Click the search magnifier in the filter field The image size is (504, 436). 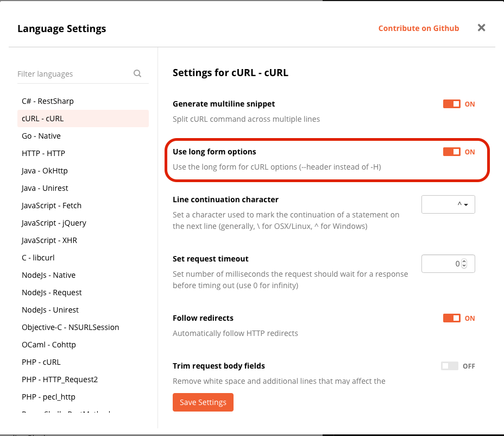pos(137,73)
